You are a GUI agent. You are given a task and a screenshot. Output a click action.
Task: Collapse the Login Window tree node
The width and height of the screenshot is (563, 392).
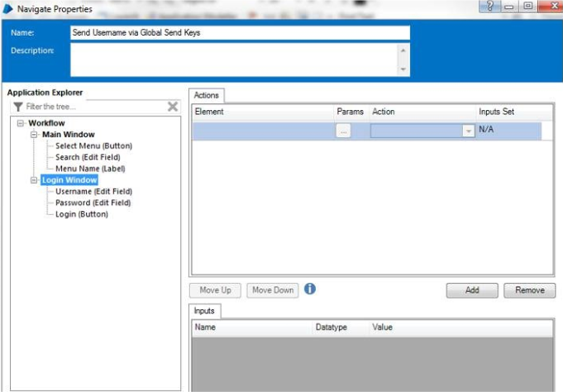(34, 180)
